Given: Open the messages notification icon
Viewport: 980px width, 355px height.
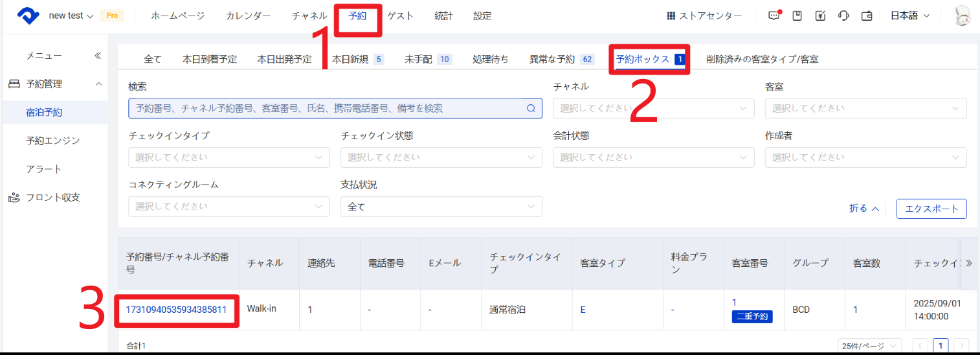Looking at the screenshot, I should [x=774, y=16].
